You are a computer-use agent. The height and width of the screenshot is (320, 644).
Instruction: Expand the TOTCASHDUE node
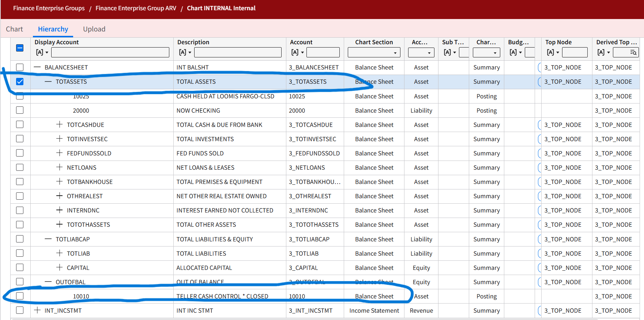click(x=59, y=124)
